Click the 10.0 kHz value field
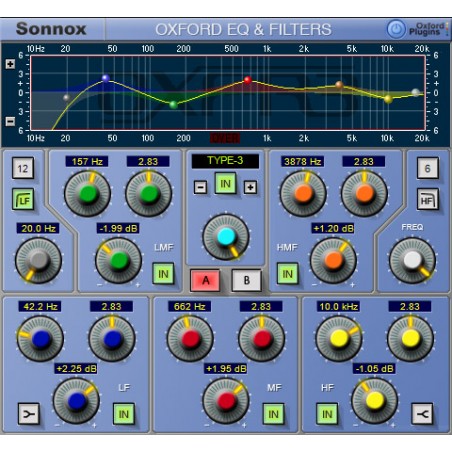This screenshot has width=452, height=452. click(338, 306)
